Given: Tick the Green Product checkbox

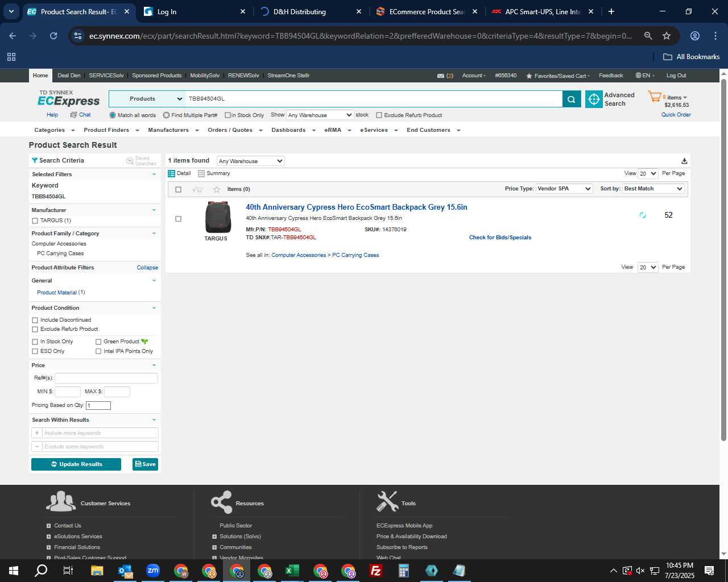Looking at the screenshot, I should click(x=98, y=342).
